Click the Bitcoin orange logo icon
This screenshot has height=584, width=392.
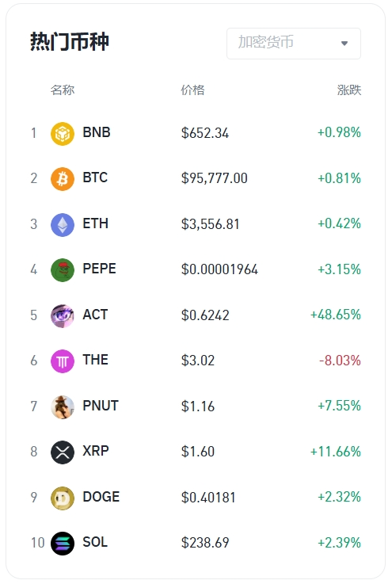click(63, 179)
